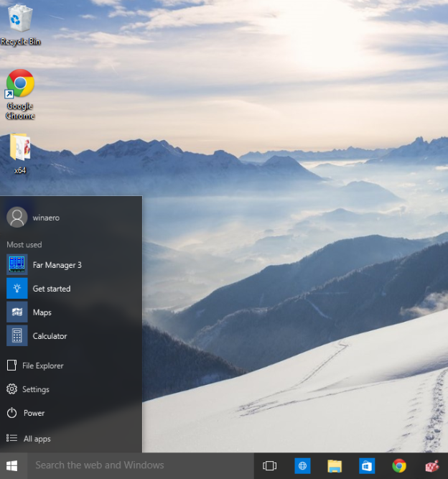Image resolution: width=448 pixels, height=479 pixels.
Task: Select the x64 folder on desktop
Action: coord(20,148)
